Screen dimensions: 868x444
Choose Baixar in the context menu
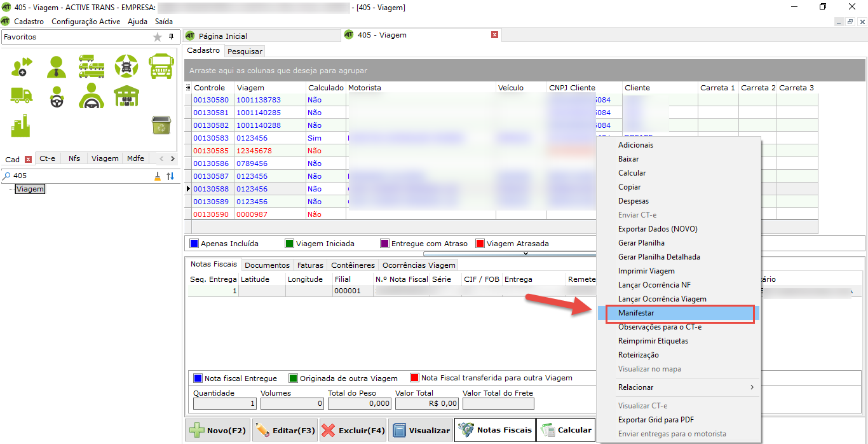click(x=679, y=159)
